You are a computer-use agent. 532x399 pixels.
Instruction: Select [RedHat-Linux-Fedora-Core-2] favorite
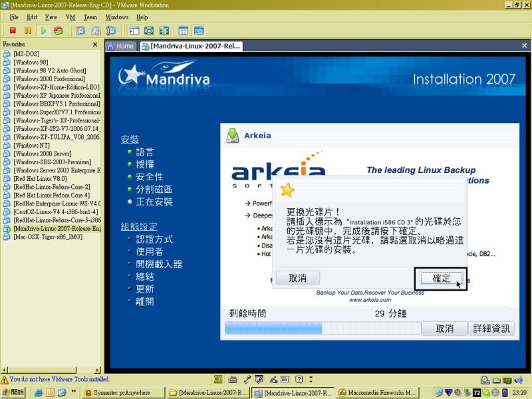point(52,187)
